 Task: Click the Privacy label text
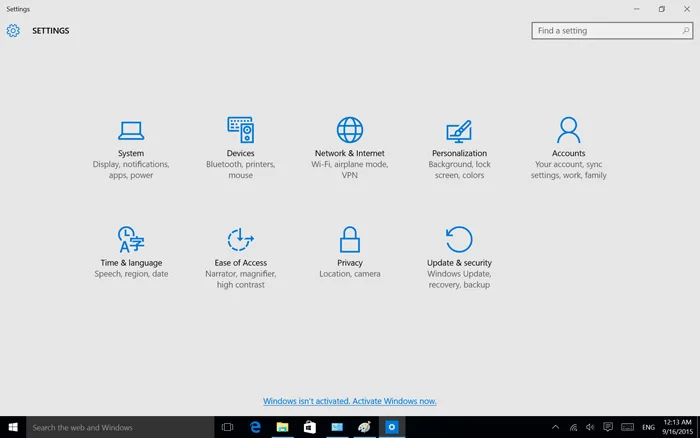350,263
